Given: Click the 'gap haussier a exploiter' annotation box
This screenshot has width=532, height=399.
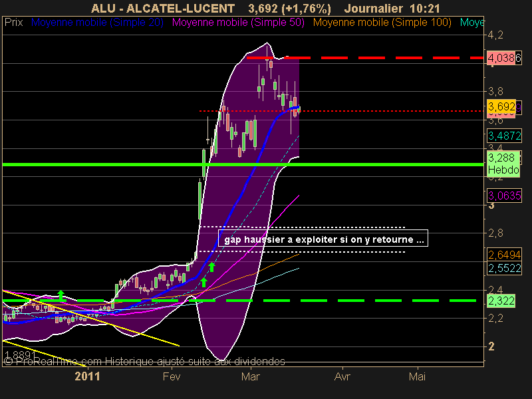Looking at the screenshot, I should (x=323, y=238).
